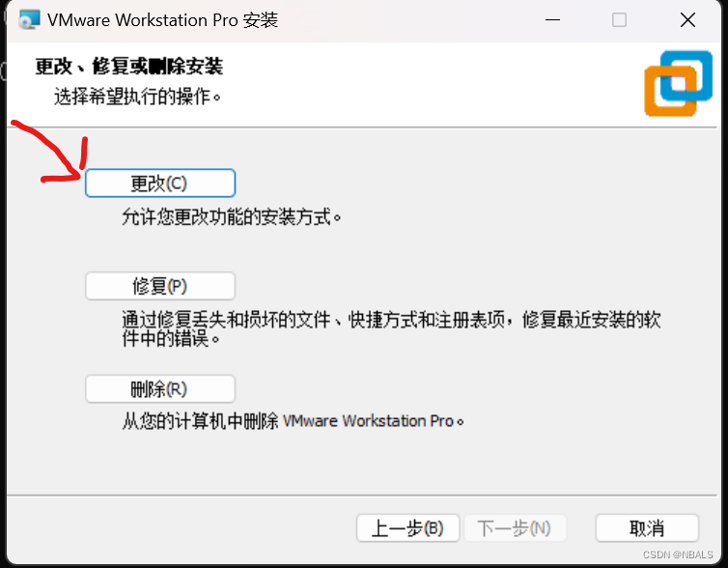Minimize the VMware installer window

point(552,20)
